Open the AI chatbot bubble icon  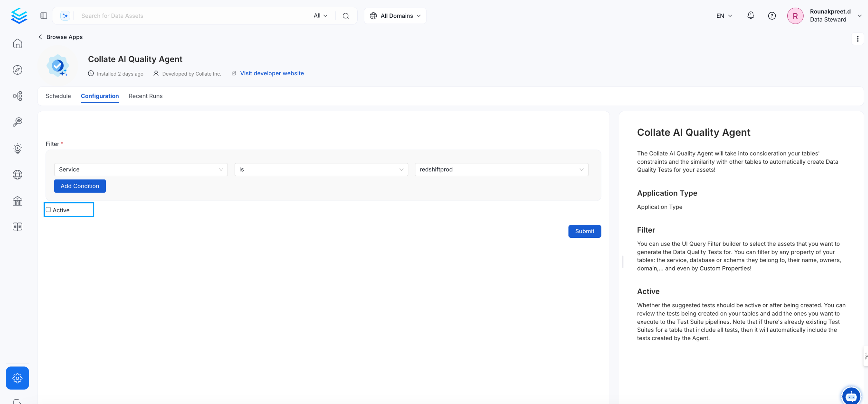(x=851, y=396)
